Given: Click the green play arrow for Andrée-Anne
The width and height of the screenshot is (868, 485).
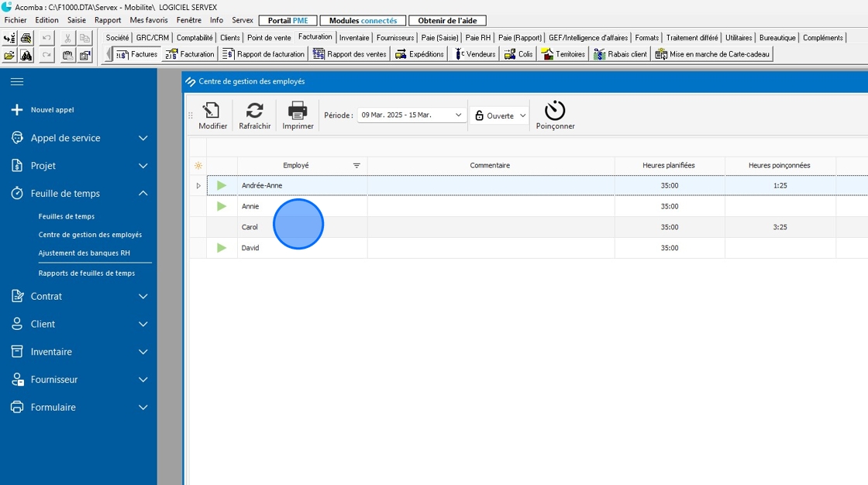Looking at the screenshot, I should click(222, 185).
